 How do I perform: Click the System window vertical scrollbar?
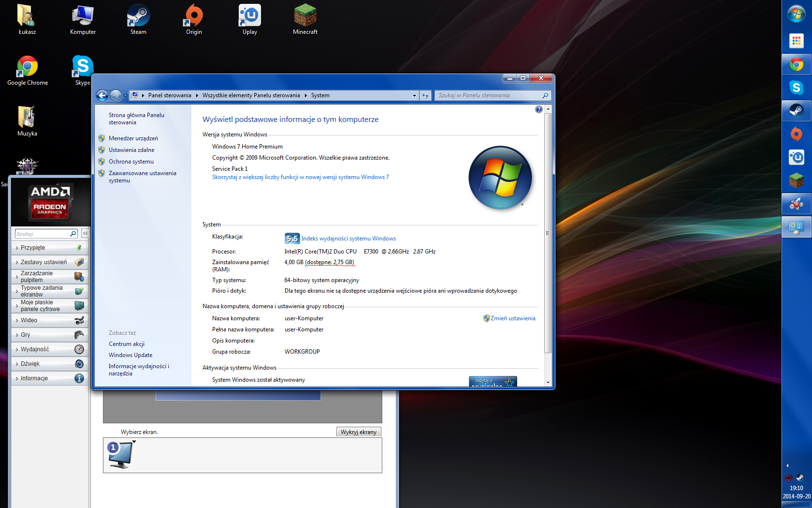(x=548, y=233)
